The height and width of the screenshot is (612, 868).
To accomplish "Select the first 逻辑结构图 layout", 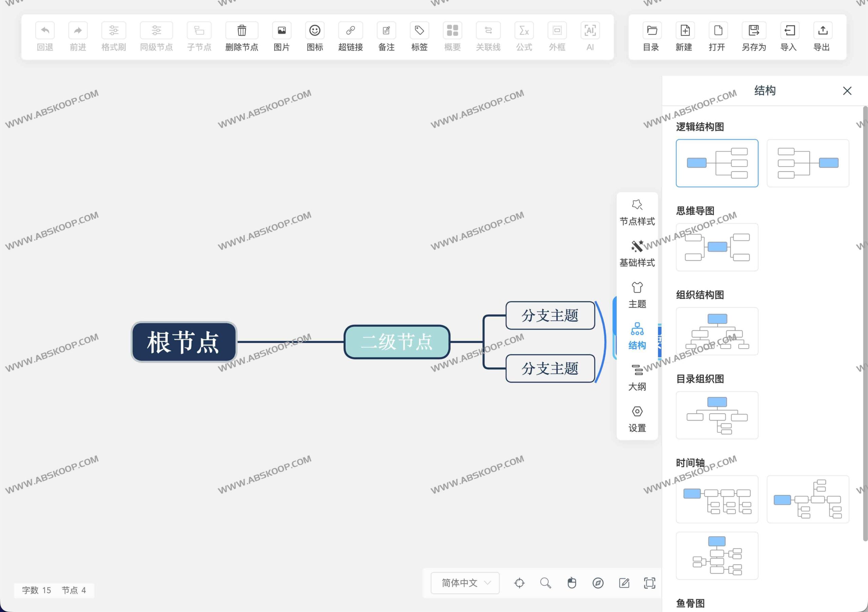I will (717, 163).
